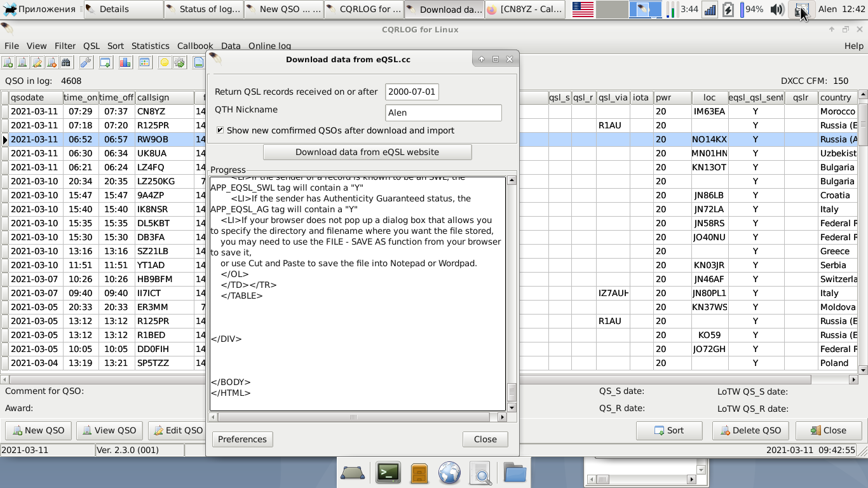The height and width of the screenshot is (488, 868).
Task: Click the callsign column header
Action: [x=165, y=97]
